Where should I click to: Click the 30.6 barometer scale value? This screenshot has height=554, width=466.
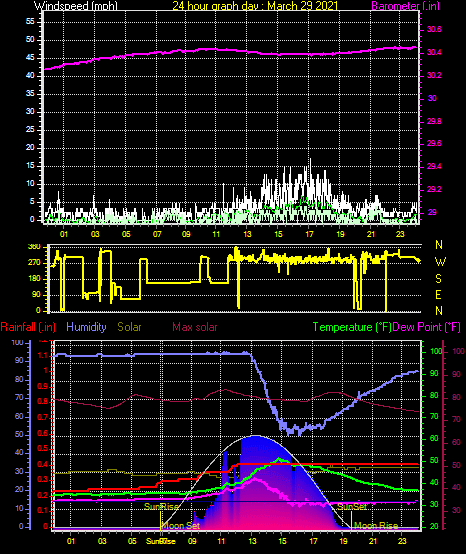pyautogui.click(x=434, y=29)
